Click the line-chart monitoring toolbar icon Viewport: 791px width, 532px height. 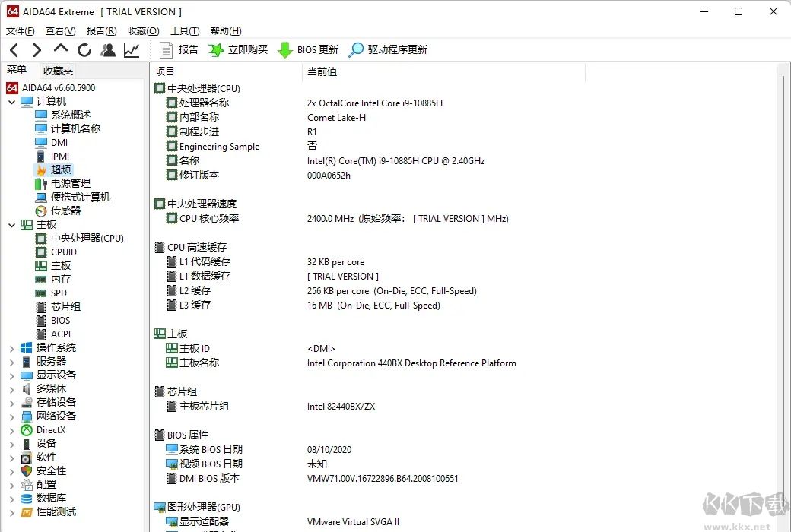(130, 49)
